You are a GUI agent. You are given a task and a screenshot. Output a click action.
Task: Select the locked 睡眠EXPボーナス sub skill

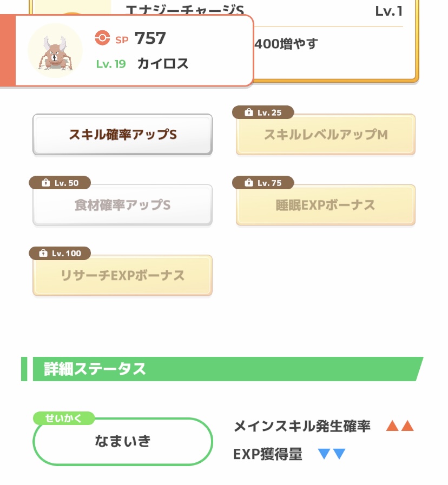326,205
